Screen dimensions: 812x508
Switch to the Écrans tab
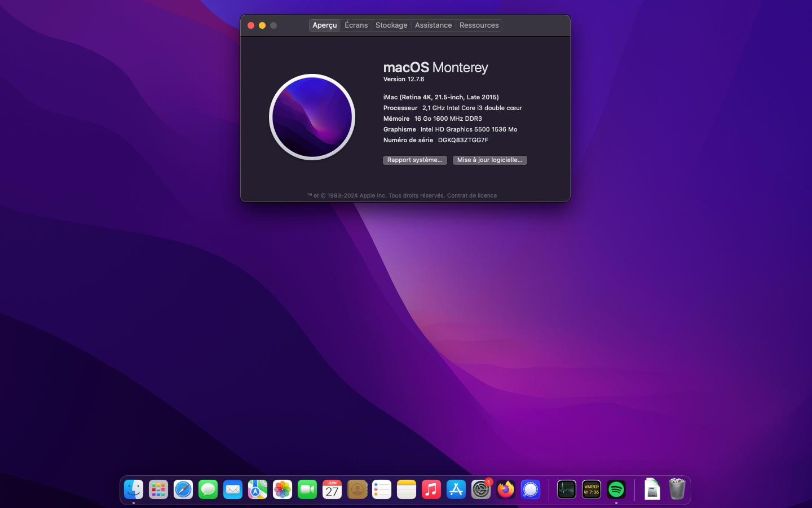pyautogui.click(x=356, y=25)
